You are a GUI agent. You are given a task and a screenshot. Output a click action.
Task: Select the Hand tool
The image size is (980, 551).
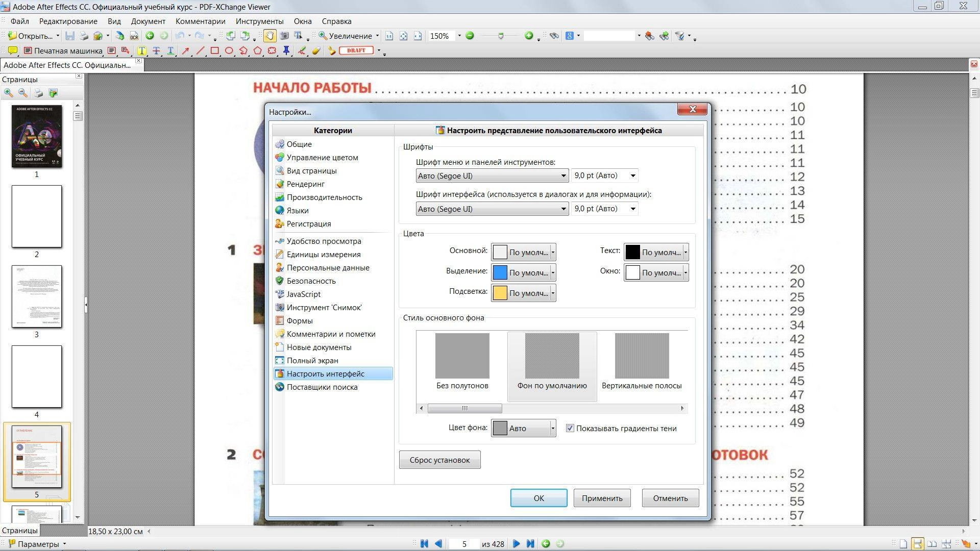pyautogui.click(x=269, y=36)
